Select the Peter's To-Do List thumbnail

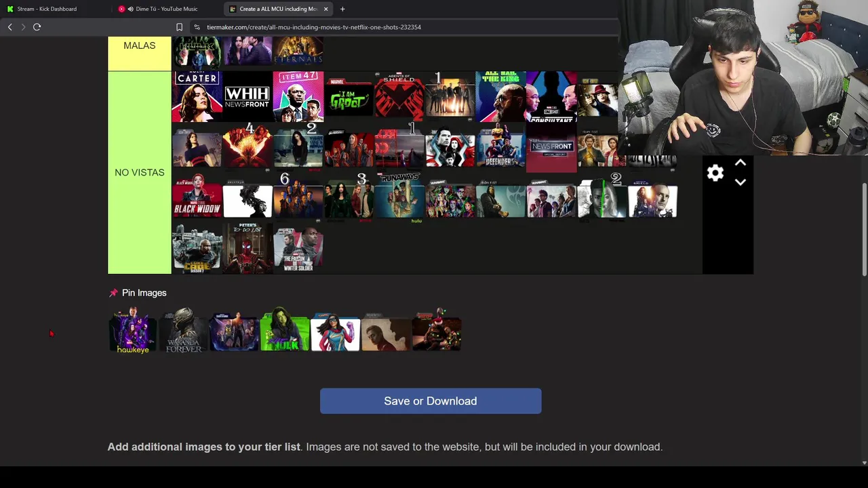click(248, 248)
